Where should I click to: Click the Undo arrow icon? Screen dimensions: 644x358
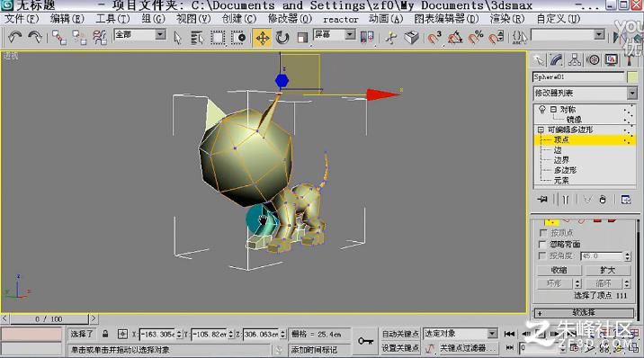click(x=15, y=38)
